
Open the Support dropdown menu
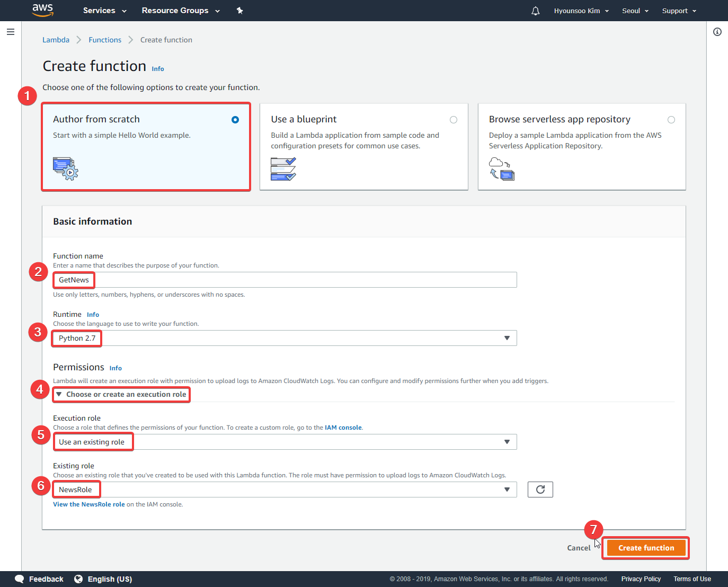679,11
